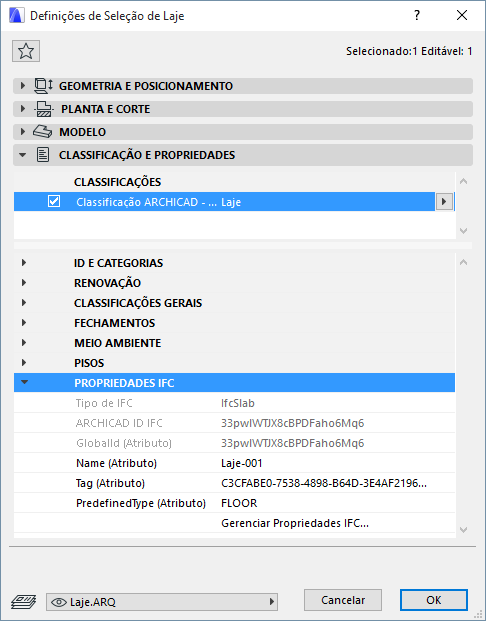Click the Modelo slab panel icon

tap(42, 132)
